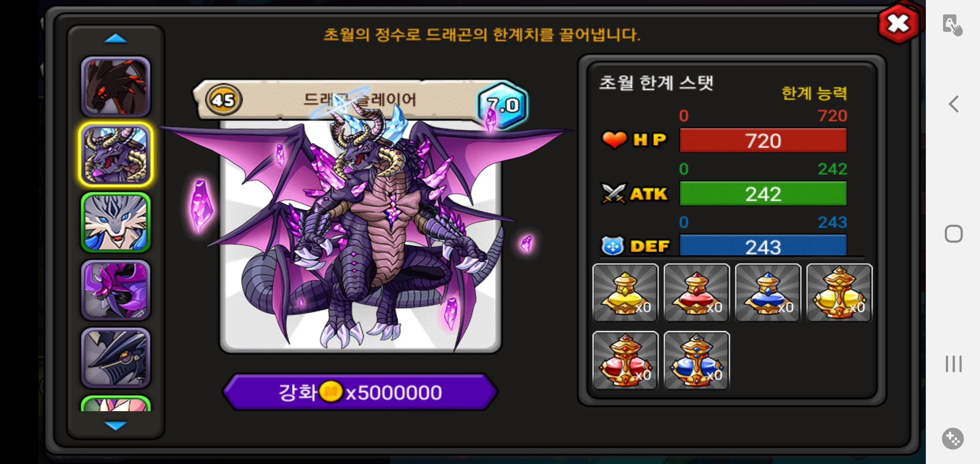Screen dimensions: 980x464
Task: Select the large yellow essence potion
Action: tap(839, 293)
